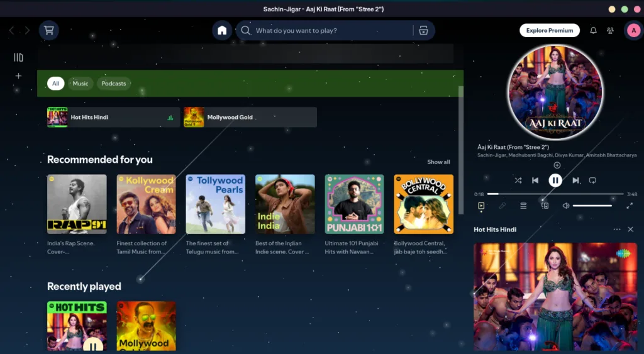Toggle repeat mode
The width and height of the screenshot is (644, 354).
click(592, 180)
